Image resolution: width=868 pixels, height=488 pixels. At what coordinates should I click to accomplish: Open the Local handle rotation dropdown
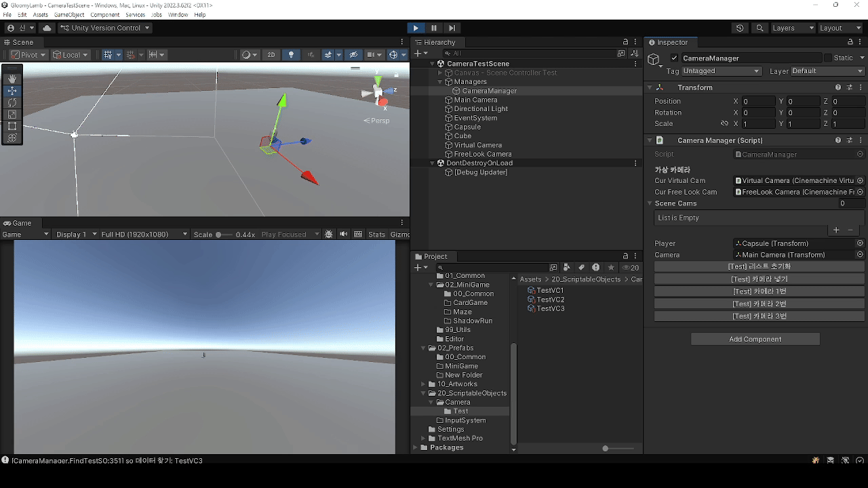click(x=71, y=55)
